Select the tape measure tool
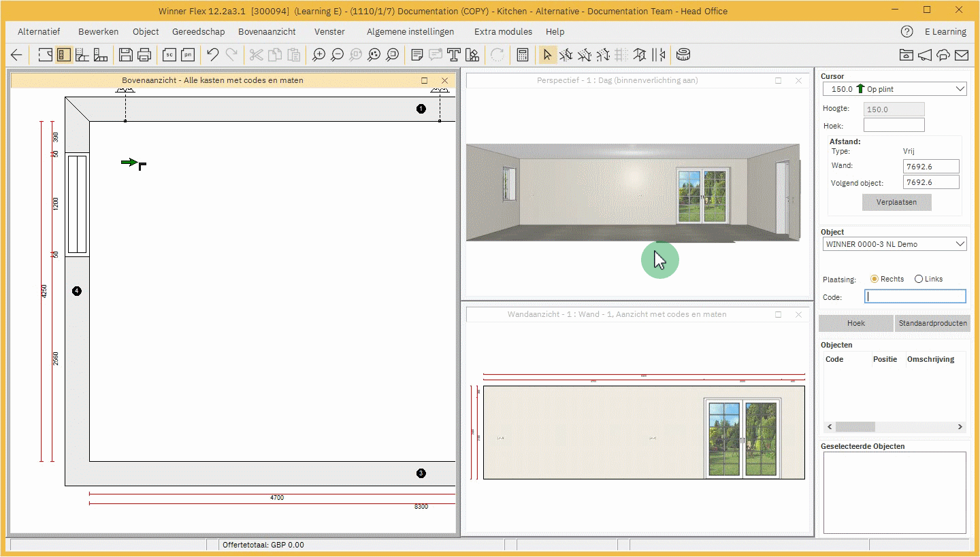 683,55
